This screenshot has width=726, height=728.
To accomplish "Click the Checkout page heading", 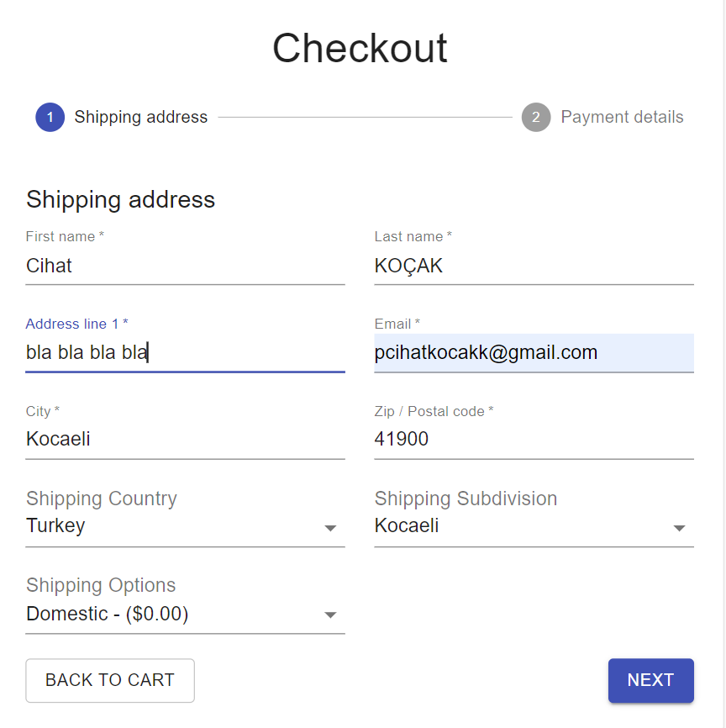I will coord(360,48).
